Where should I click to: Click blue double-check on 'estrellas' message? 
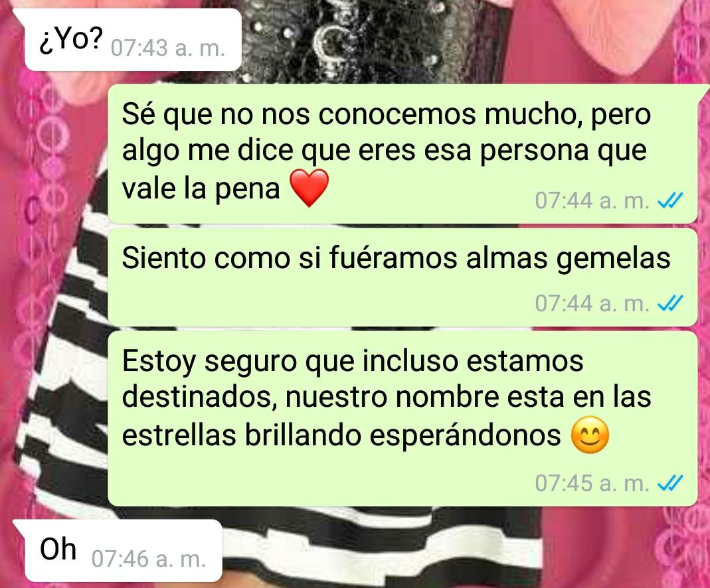tap(670, 484)
